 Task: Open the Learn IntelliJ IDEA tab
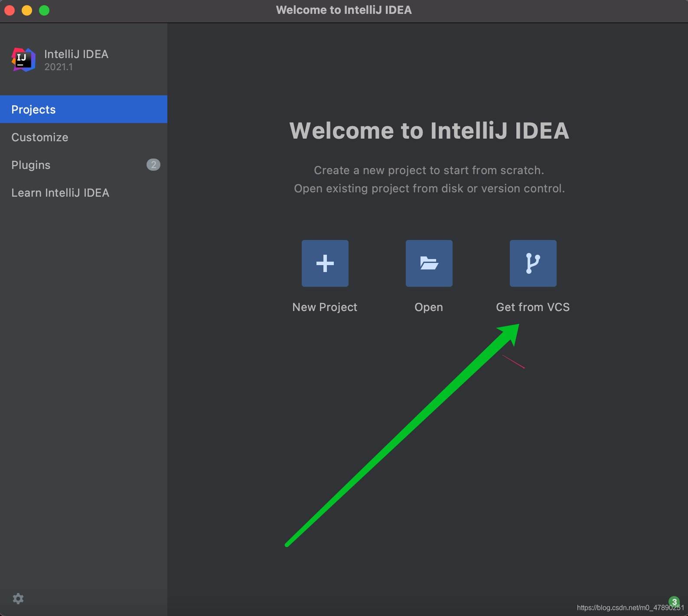[84, 192]
